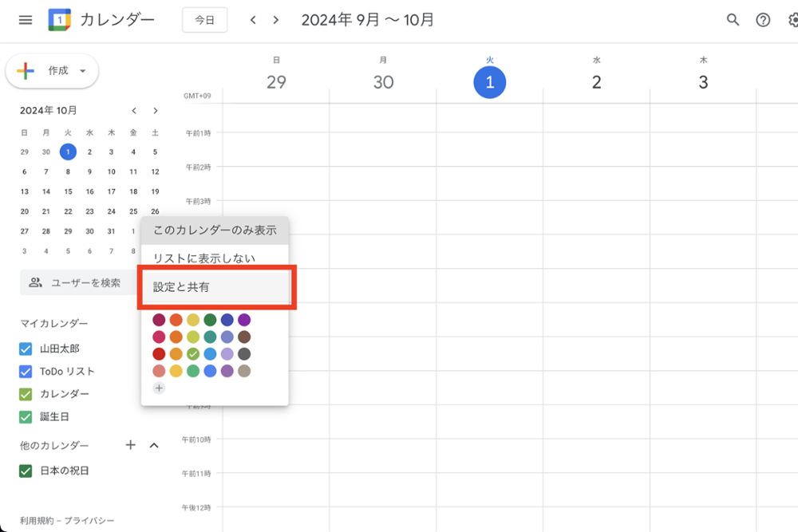Select 設定と共有 from the context menu

pyautogui.click(x=215, y=287)
